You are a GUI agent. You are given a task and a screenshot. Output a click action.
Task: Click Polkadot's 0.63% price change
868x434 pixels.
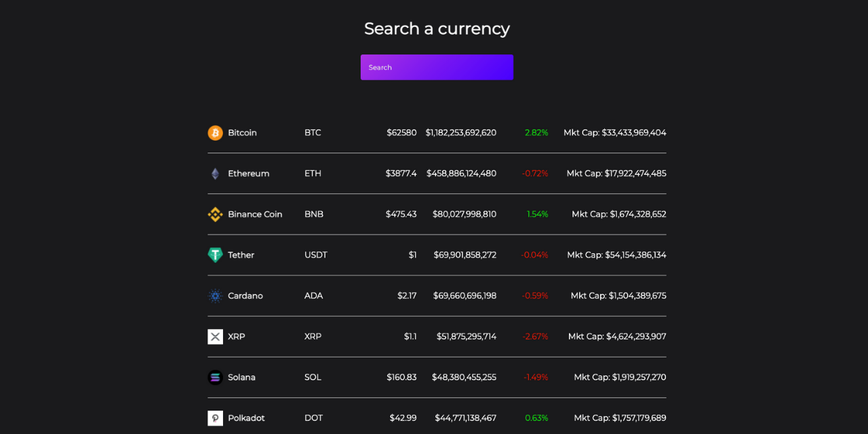[x=536, y=418]
